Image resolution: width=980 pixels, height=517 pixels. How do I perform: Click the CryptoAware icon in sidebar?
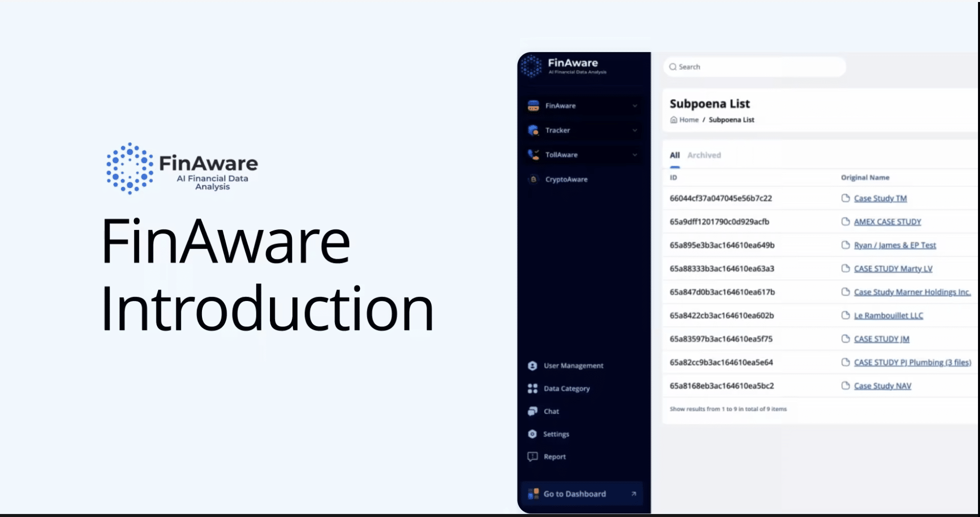click(x=533, y=179)
